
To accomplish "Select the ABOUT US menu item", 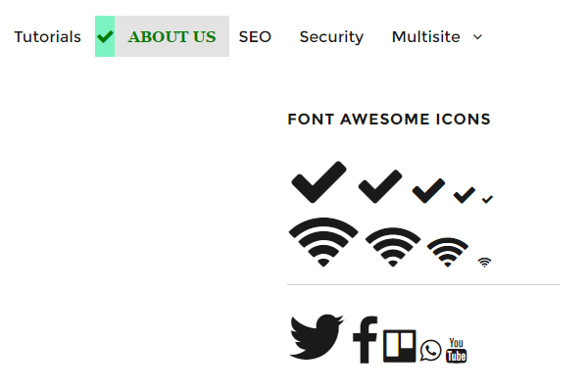I will [x=171, y=37].
